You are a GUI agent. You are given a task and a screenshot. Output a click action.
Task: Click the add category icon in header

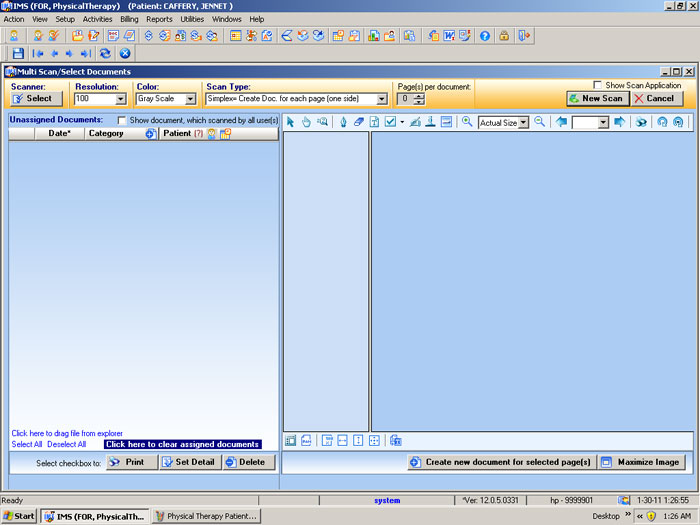tap(151, 133)
